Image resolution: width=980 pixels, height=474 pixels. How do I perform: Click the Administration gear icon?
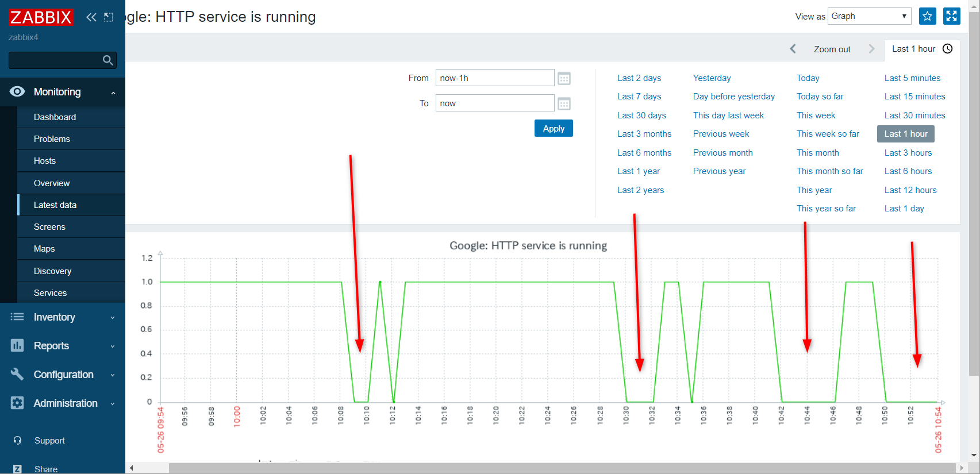coord(17,403)
